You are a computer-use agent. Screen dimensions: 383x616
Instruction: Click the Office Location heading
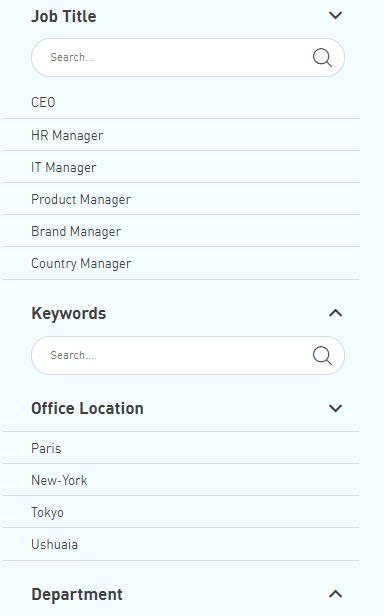point(87,409)
